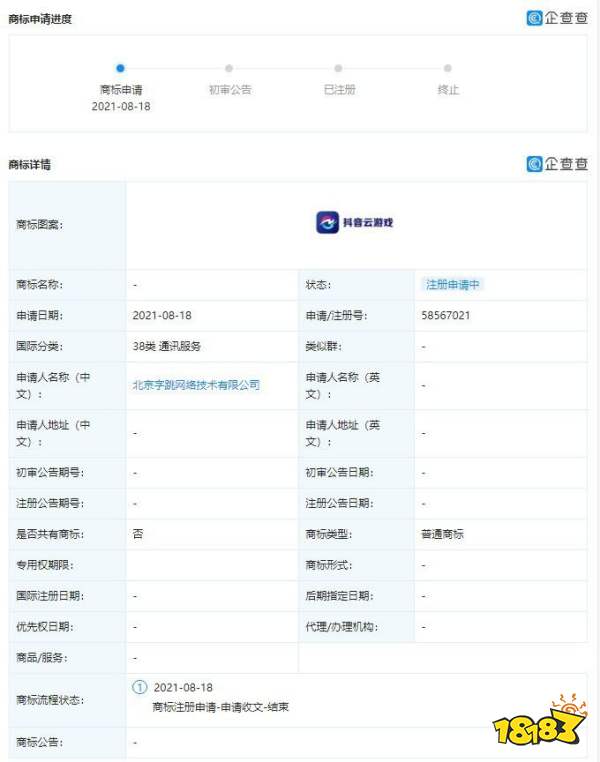Select the 商标申请 progress step dot
This screenshot has height=762, width=600.
[x=120, y=68]
